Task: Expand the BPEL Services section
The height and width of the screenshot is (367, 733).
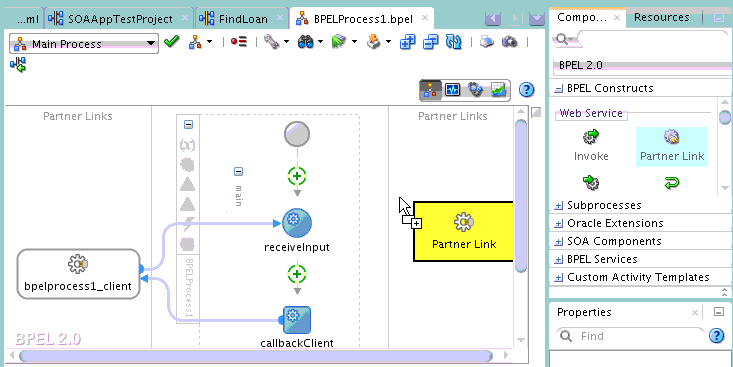Action: pyautogui.click(x=559, y=259)
